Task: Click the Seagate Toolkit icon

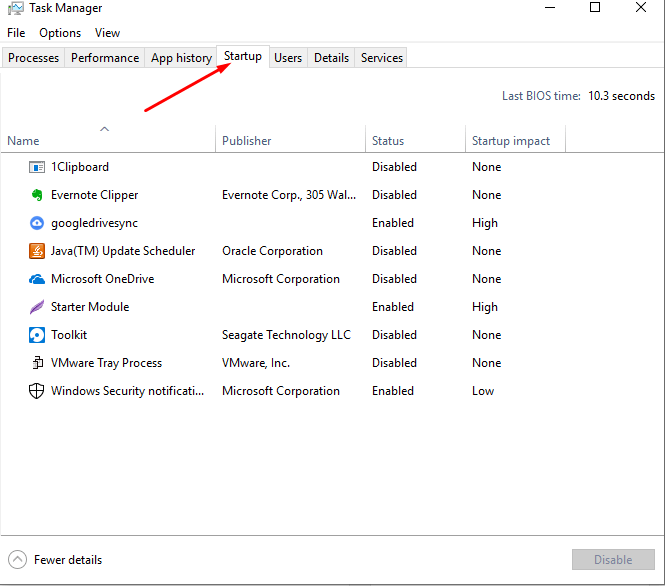Action: point(37,335)
